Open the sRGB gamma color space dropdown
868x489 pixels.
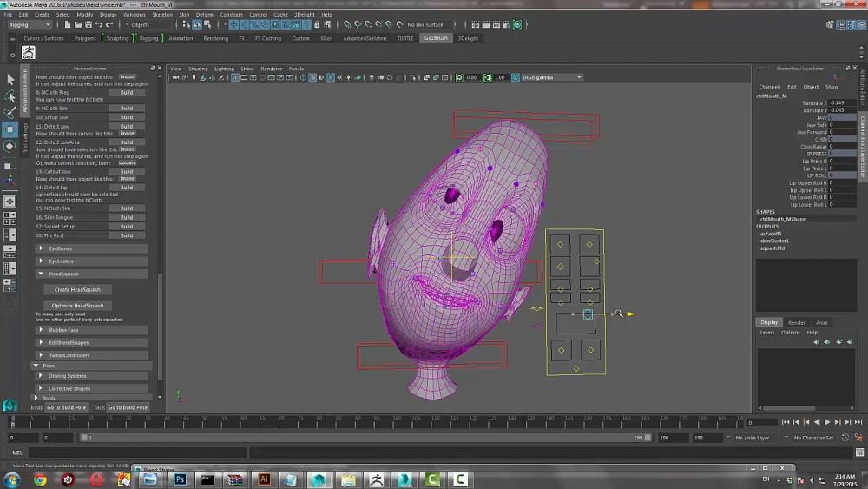coord(551,77)
